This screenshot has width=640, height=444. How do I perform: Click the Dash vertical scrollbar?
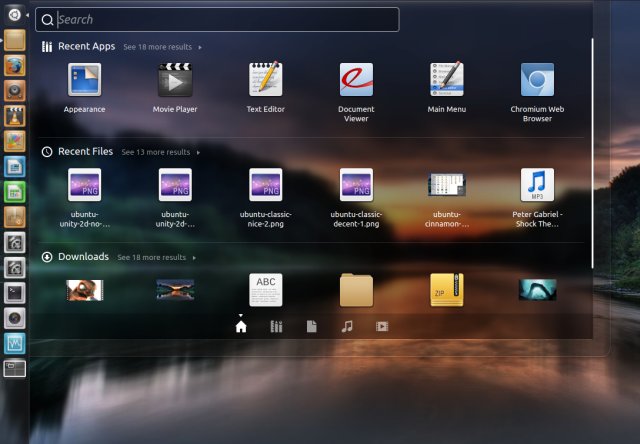pos(592,153)
